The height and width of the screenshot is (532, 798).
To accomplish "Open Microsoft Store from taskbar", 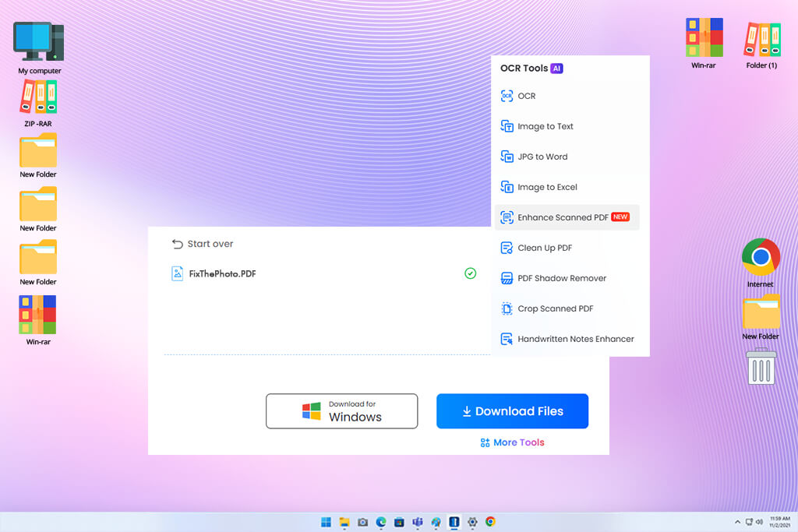I will coord(399,522).
